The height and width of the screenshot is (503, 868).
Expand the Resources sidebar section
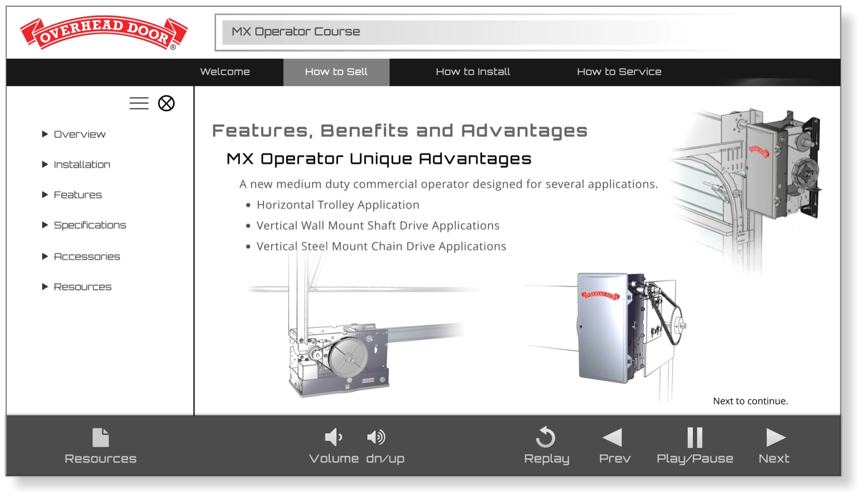pos(82,287)
